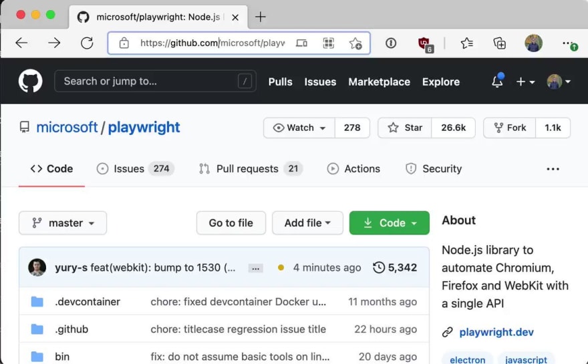
Task: Open the green Code download dropdown
Action: (x=390, y=223)
